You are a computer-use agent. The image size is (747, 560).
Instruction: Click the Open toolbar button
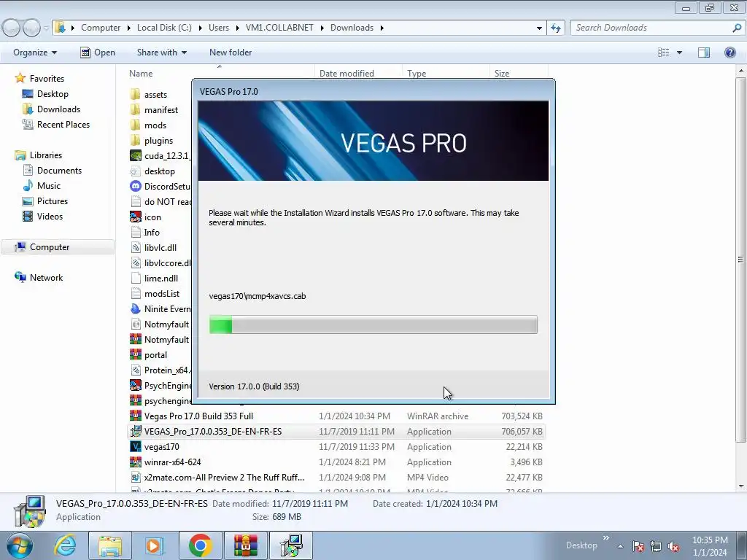coord(98,52)
